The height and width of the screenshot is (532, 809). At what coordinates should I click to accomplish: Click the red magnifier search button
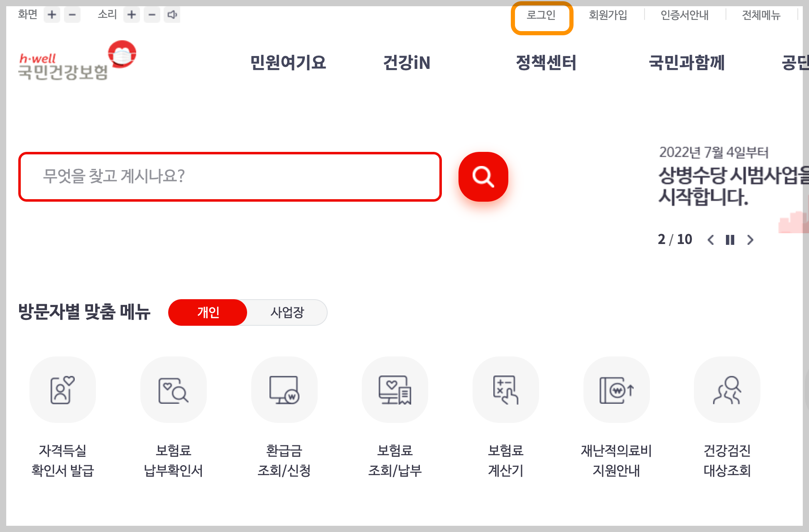483,177
